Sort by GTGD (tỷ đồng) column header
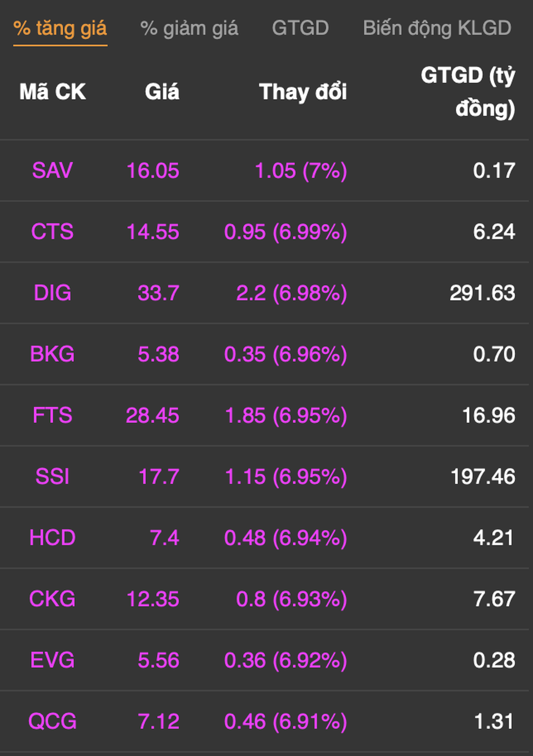 [x=468, y=92]
